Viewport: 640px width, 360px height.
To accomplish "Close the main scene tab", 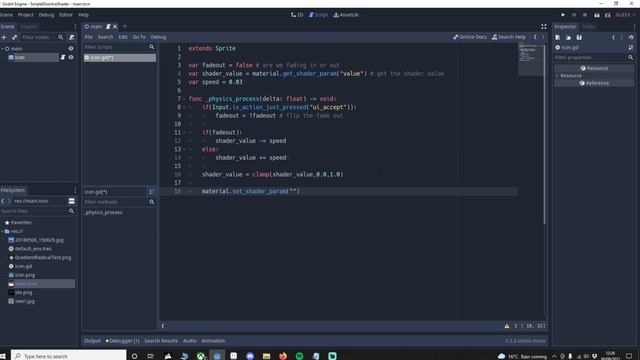I will pos(115,27).
